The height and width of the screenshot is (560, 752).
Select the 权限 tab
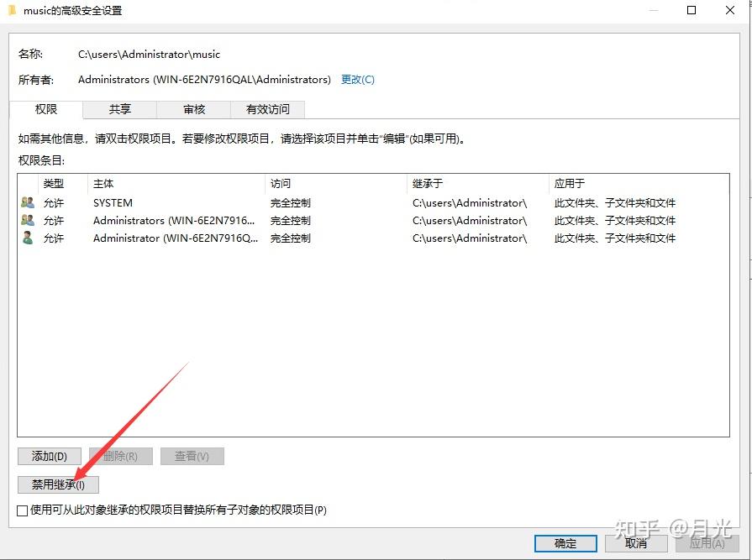45,109
